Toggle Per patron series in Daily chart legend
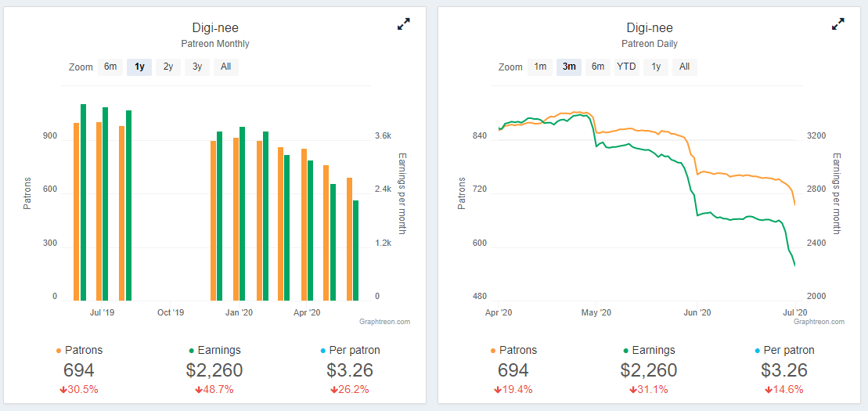Viewport: 868px width, 411px height. [x=784, y=350]
